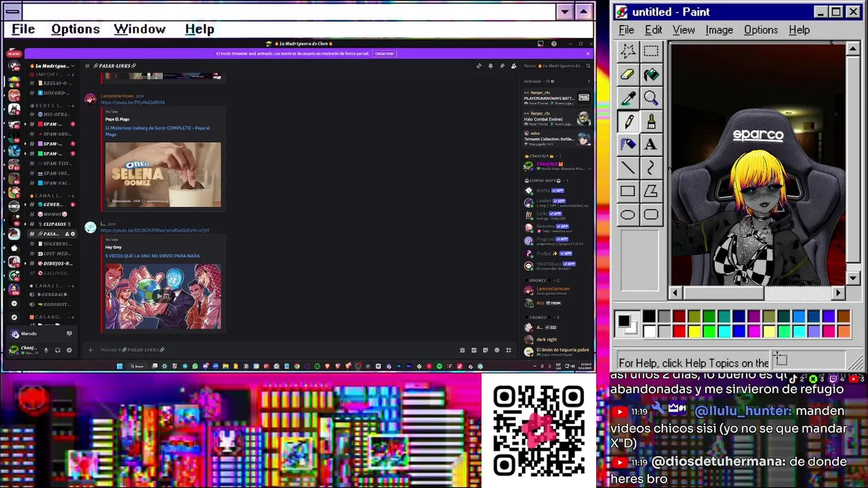Screen dimensions: 868x488
Task: Choose bright red in the Paint palette
Action: coord(679,331)
